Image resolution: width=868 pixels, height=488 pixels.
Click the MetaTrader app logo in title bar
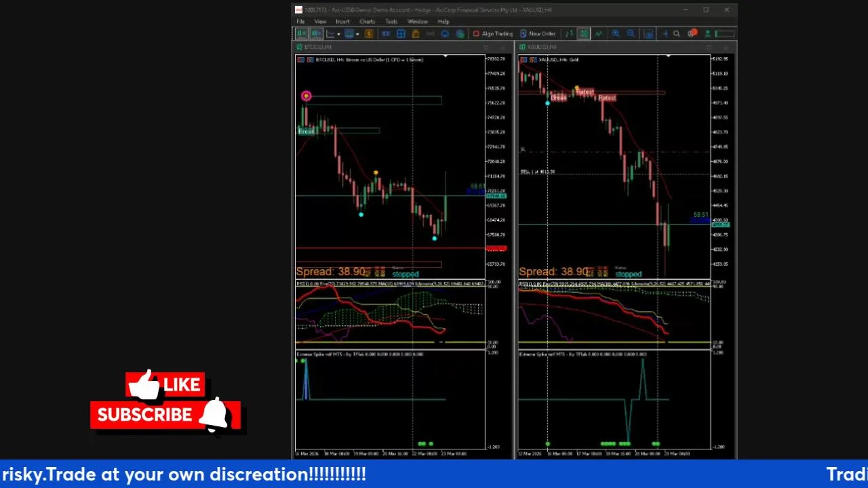(298, 10)
